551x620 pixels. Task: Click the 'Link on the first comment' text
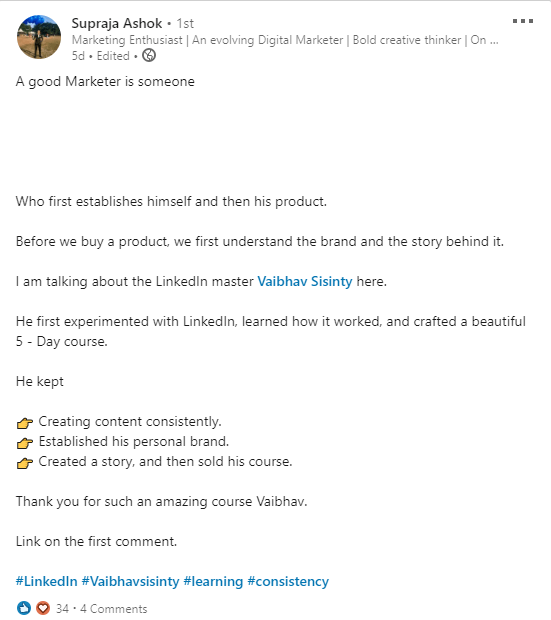pyautogui.click(x=96, y=541)
